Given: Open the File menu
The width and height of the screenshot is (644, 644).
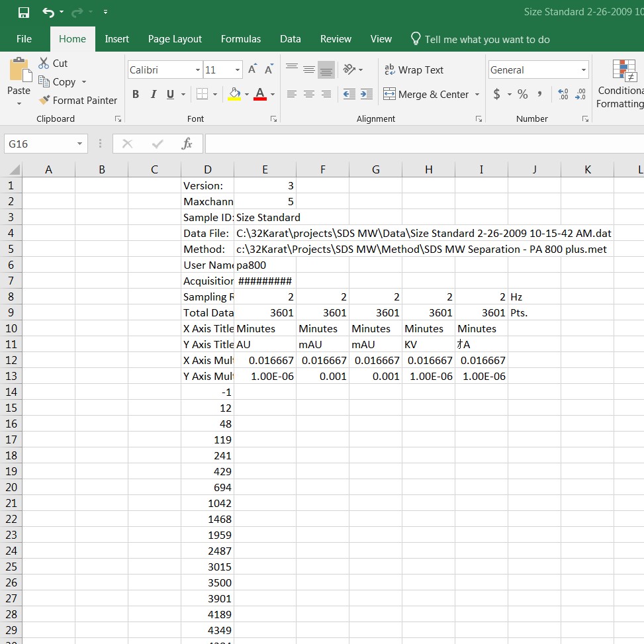Looking at the screenshot, I should click(x=24, y=39).
